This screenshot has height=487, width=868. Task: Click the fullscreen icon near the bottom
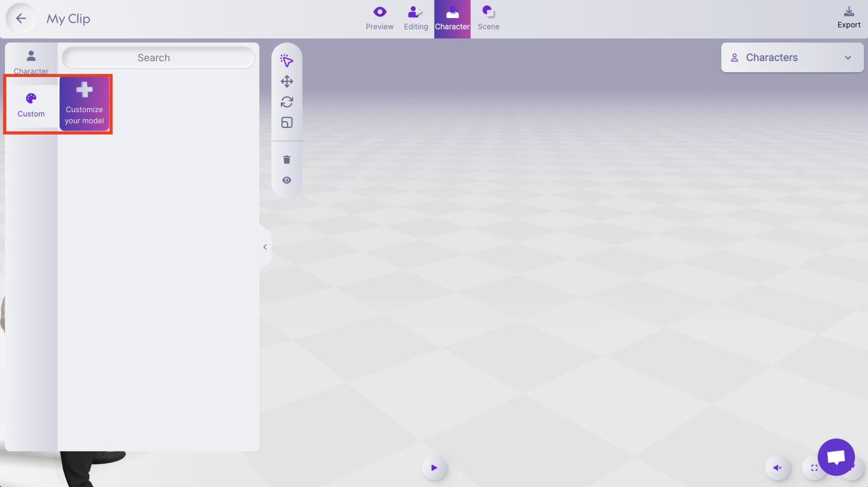point(814,468)
